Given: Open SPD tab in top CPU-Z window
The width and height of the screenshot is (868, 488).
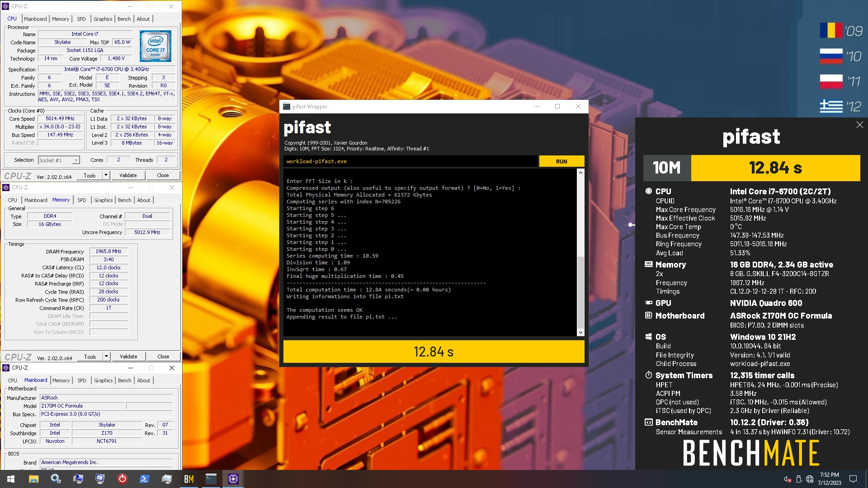Looking at the screenshot, I should tap(81, 19).
